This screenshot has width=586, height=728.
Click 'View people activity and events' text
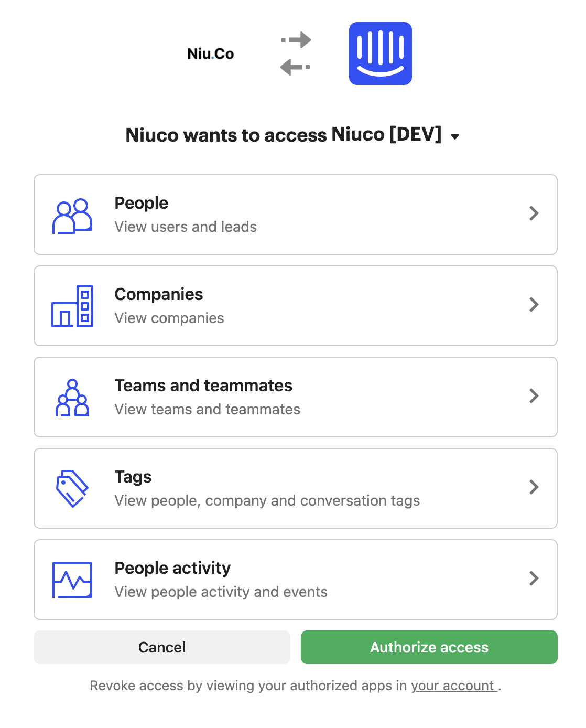[221, 592]
